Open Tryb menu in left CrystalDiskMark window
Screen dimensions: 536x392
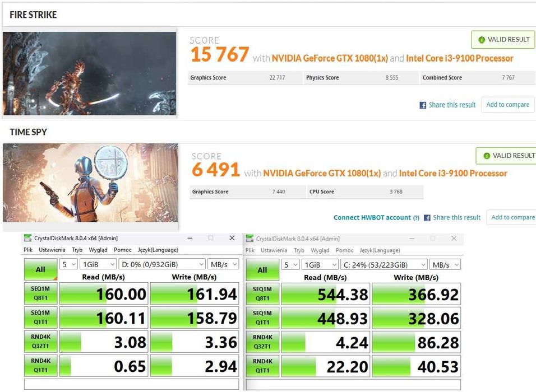coord(77,250)
